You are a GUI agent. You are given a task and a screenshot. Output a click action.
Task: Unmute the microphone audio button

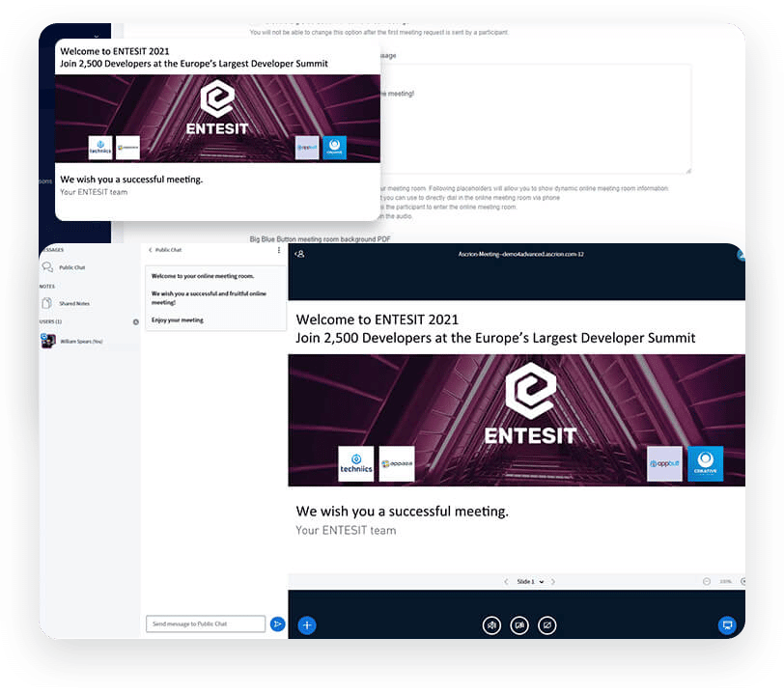tap(491, 624)
